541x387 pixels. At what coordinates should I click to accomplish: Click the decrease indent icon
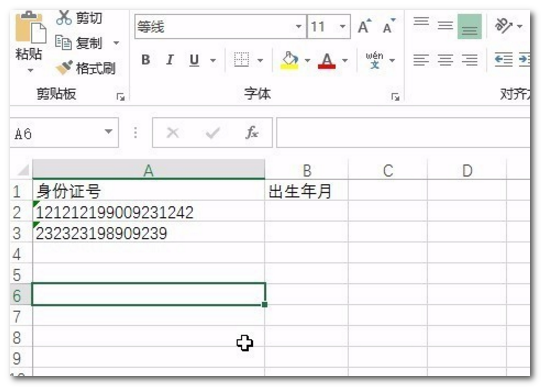pos(503,60)
